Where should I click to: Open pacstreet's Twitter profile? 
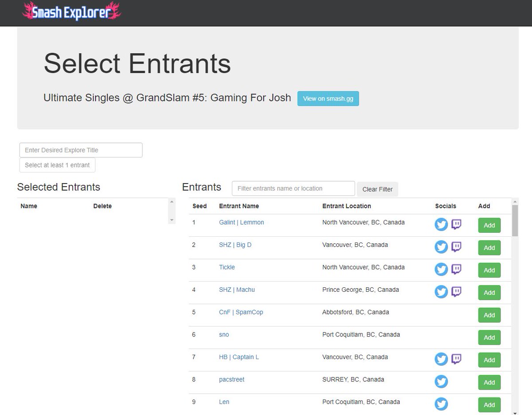click(x=441, y=381)
